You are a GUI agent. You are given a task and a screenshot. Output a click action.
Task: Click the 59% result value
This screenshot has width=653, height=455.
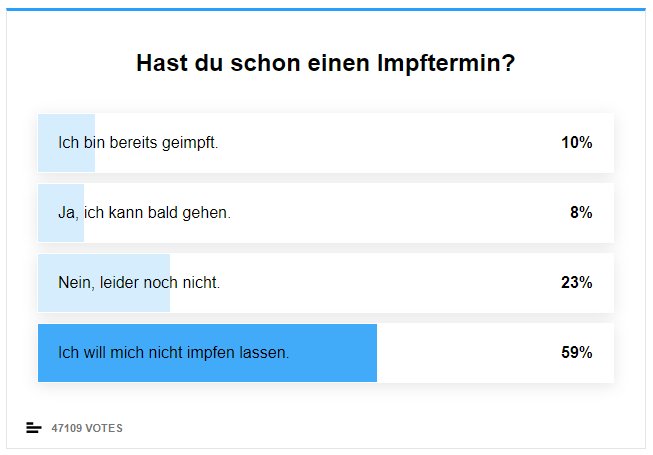click(x=577, y=353)
